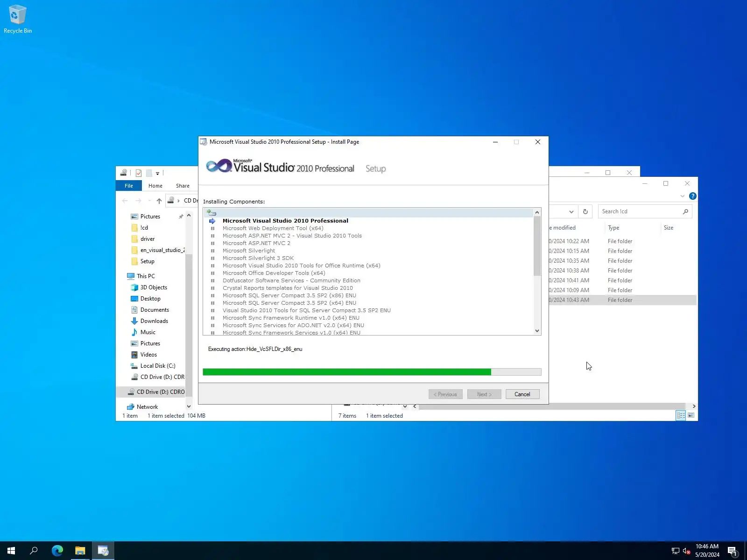The width and height of the screenshot is (747, 560).
Task: Select 'Microsoft Office Developer Tools (x64)' row
Action: click(x=274, y=273)
